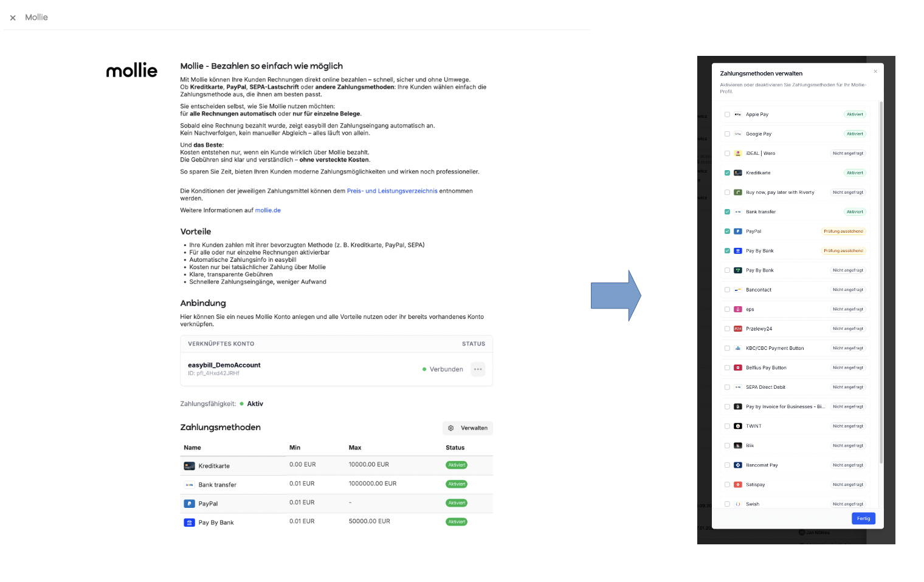Click the Bank transfer icon in the Zahlungsmethoden table
924x582 pixels.
(189, 485)
